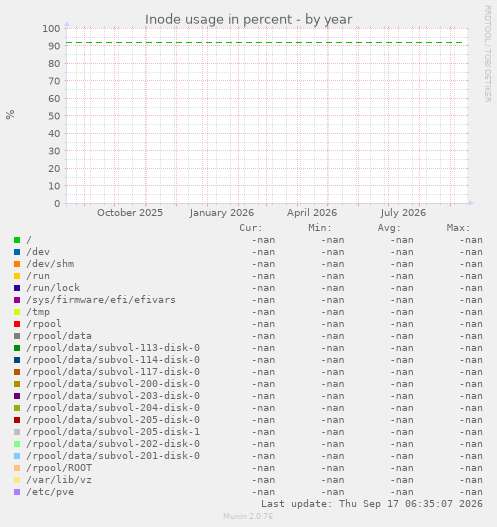Viewport: 497px width, 527px height.
Task: Click the 'April 2026' axis label
Action: pos(312,213)
